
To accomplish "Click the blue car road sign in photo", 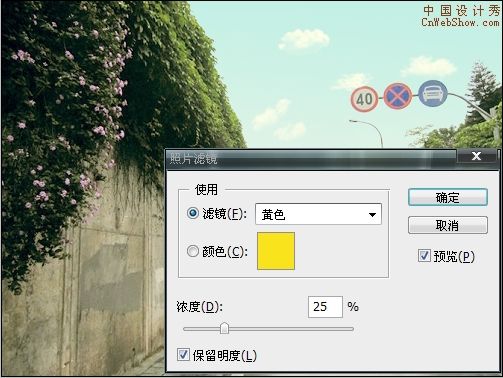I will coord(433,93).
